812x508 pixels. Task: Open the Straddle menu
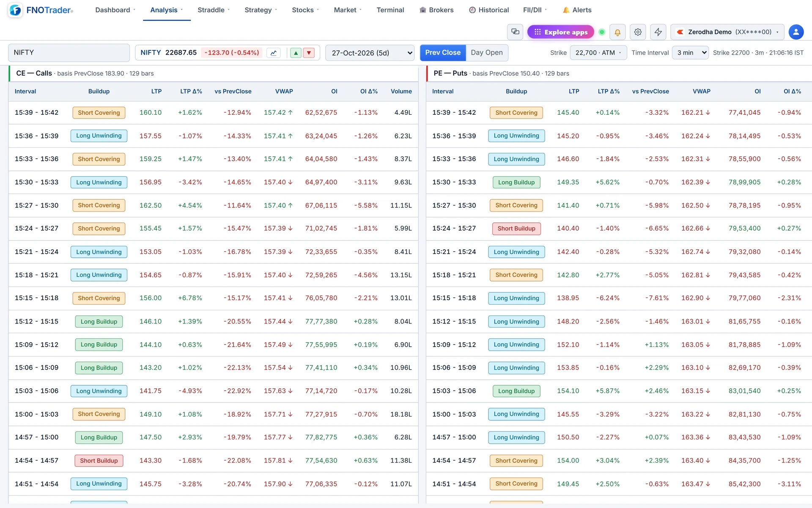click(x=214, y=10)
